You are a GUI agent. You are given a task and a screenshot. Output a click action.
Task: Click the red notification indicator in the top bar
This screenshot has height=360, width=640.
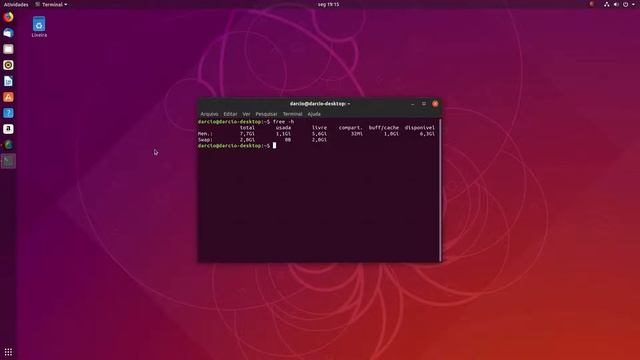click(591, 4)
